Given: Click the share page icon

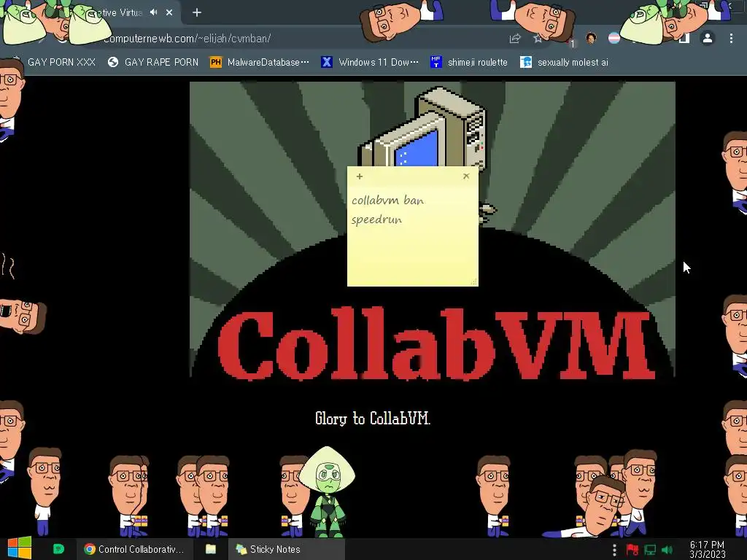Looking at the screenshot, I should click(x=514, y=39).
